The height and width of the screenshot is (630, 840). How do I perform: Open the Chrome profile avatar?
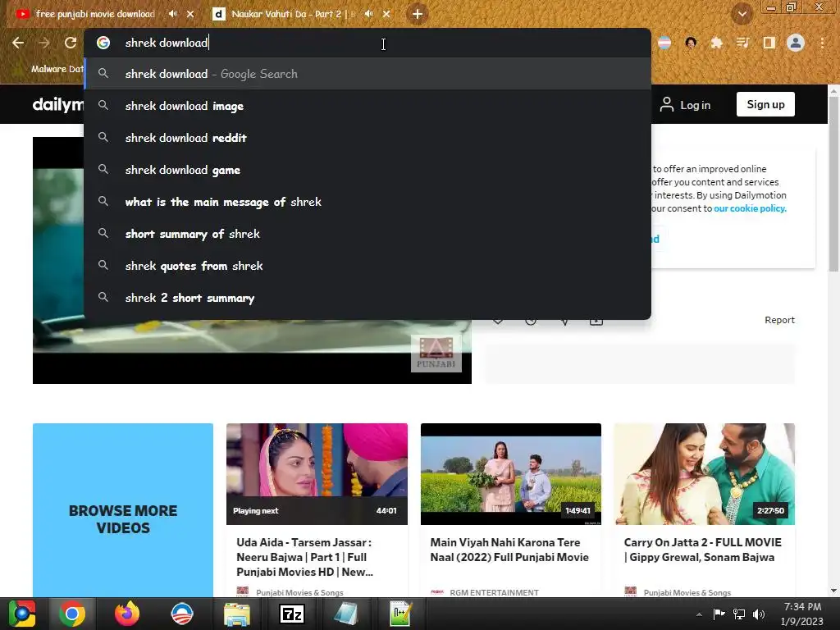796,43
